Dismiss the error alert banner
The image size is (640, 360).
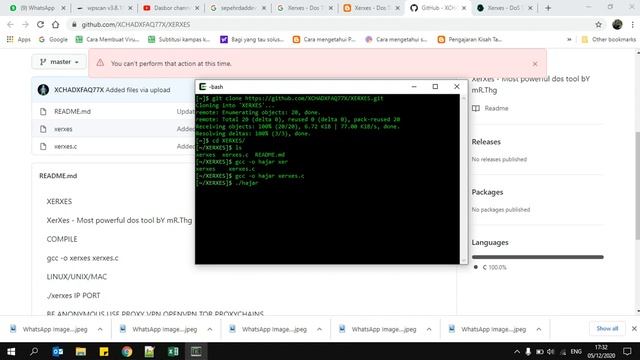point(535,64)
